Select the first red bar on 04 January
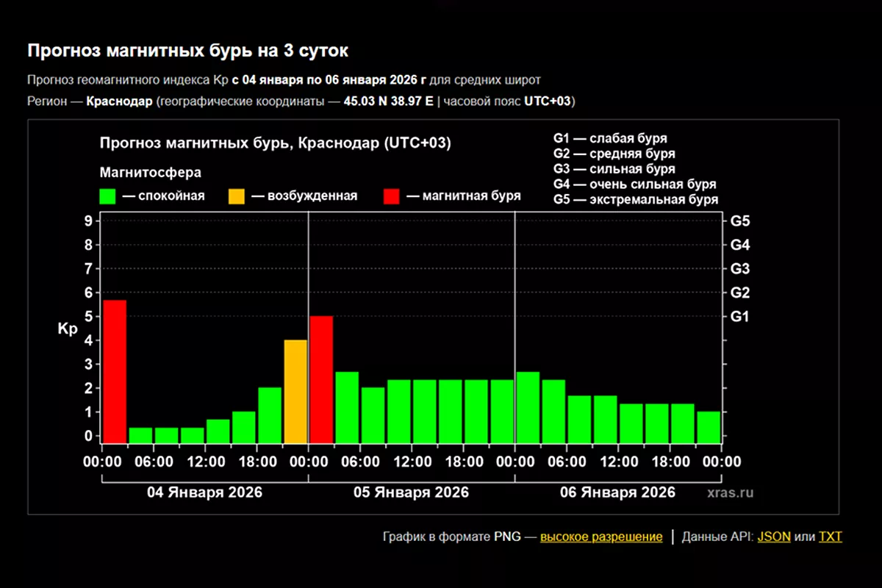Viewport: 882px width, 588px height. pos(115,371)
